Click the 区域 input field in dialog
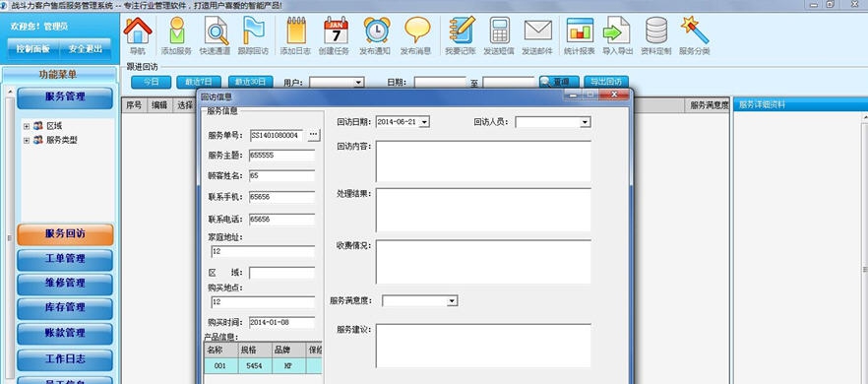868x384 pixels. pyautogui.click(x=281, y=273)
